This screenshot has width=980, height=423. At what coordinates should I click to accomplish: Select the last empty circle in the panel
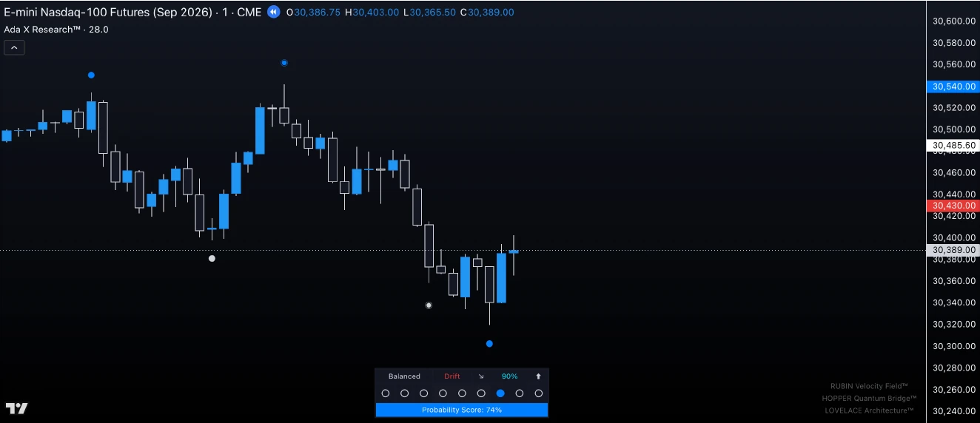pos(539,393)
